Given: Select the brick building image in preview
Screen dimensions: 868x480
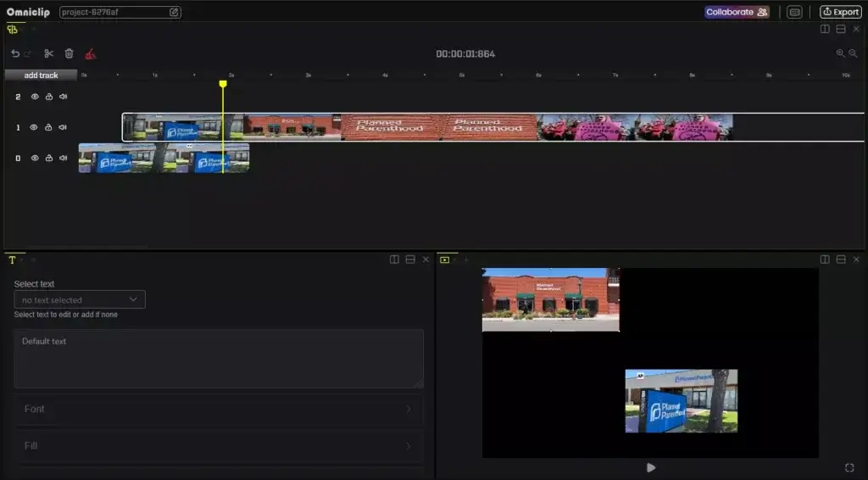Looking at the screenshot, I should tap(551, 299).
